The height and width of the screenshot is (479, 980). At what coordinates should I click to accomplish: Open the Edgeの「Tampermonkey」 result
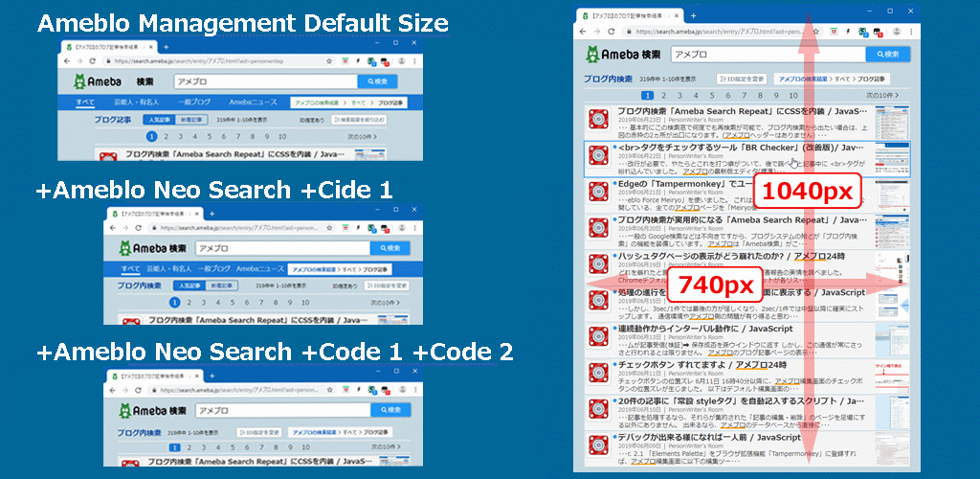click(684, 184)
